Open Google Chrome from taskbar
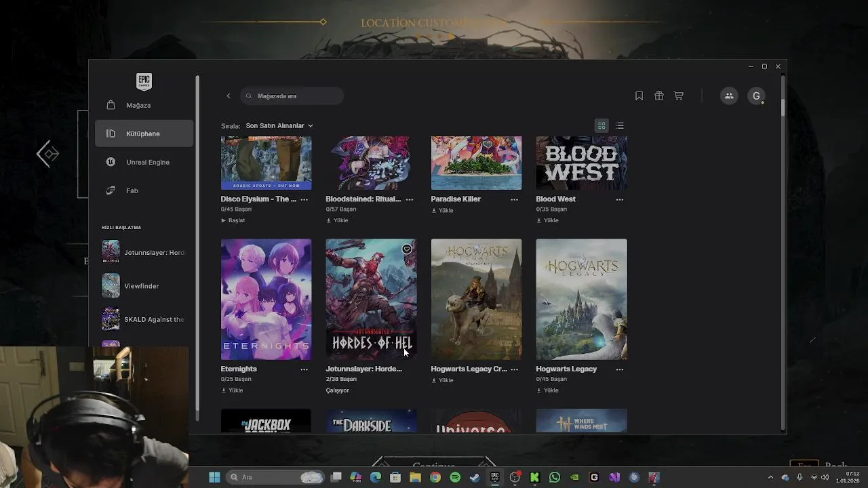Viewport: 868px width, 488px height. pyautogui.click(x=435, y=477)
